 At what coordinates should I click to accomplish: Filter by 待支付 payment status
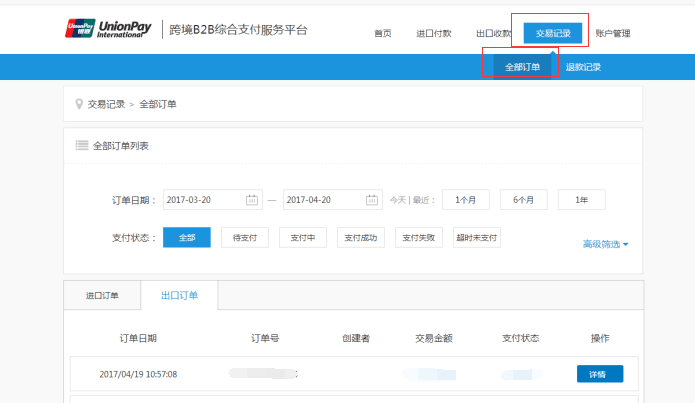pos(245,238)
